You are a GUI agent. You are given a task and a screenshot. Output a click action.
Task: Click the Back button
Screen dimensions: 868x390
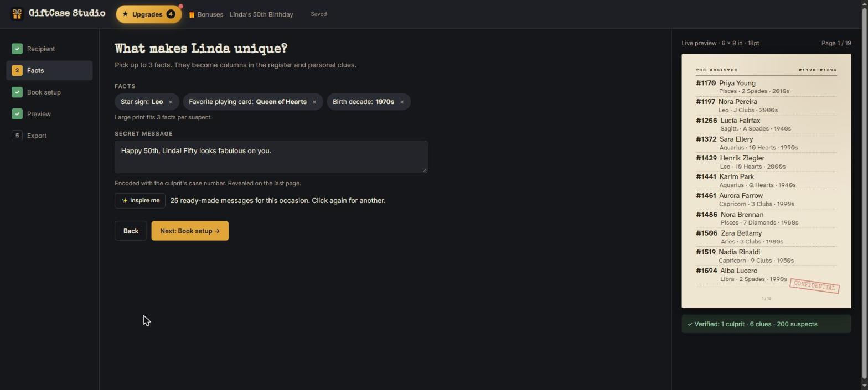[131, 231]
